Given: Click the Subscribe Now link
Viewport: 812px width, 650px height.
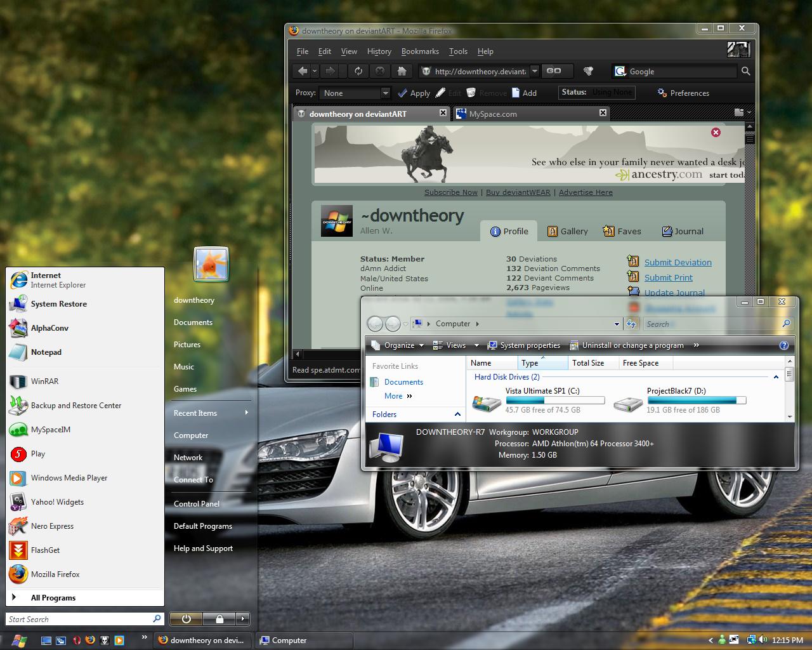Looking at the screenshot, I should pos(451,192).
